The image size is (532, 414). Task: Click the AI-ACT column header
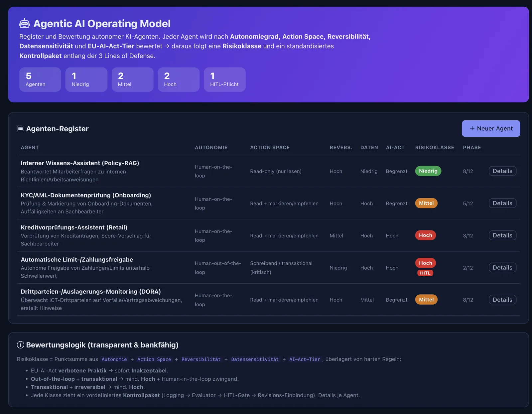pos(395,147)
